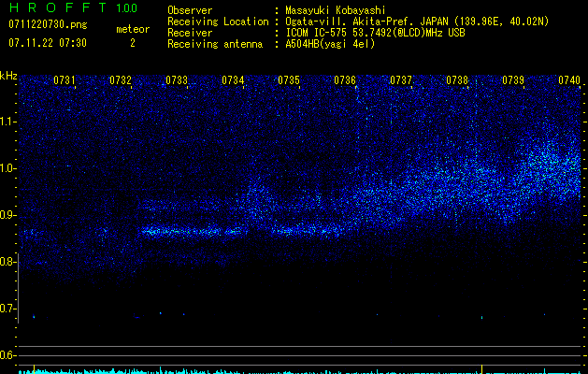Image resolution: width=588 pixels, height=374 pixels.
Task: Click the cyan signal level strip at bottom
Action: pos(302,371)
